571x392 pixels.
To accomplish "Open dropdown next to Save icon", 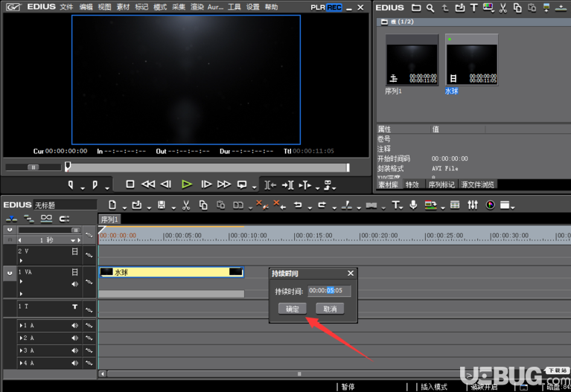I will pos(173,208).
